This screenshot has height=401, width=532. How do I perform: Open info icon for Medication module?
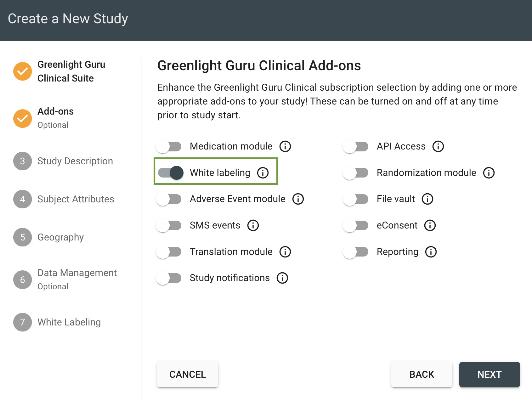(x=285, y=146)
